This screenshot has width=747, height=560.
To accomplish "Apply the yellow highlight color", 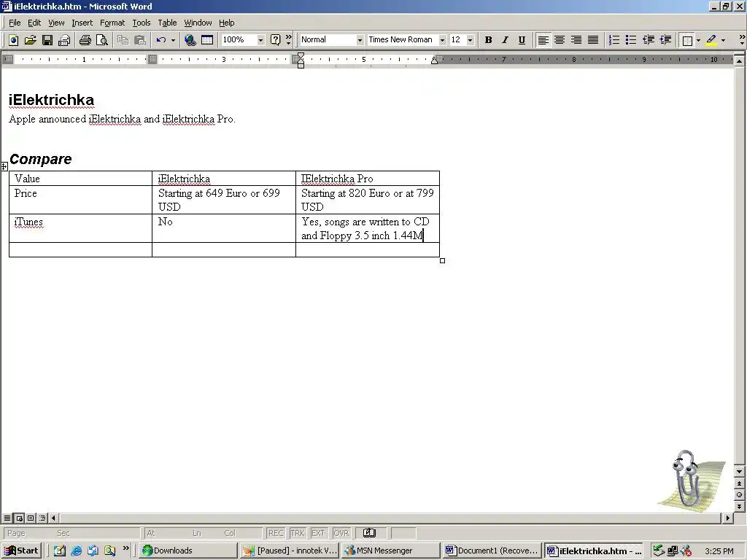I will pos(711,41).
